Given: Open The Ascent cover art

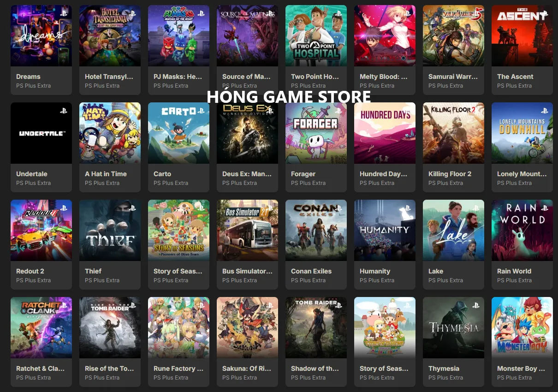Looking at the screenshot, I should 522,36.
